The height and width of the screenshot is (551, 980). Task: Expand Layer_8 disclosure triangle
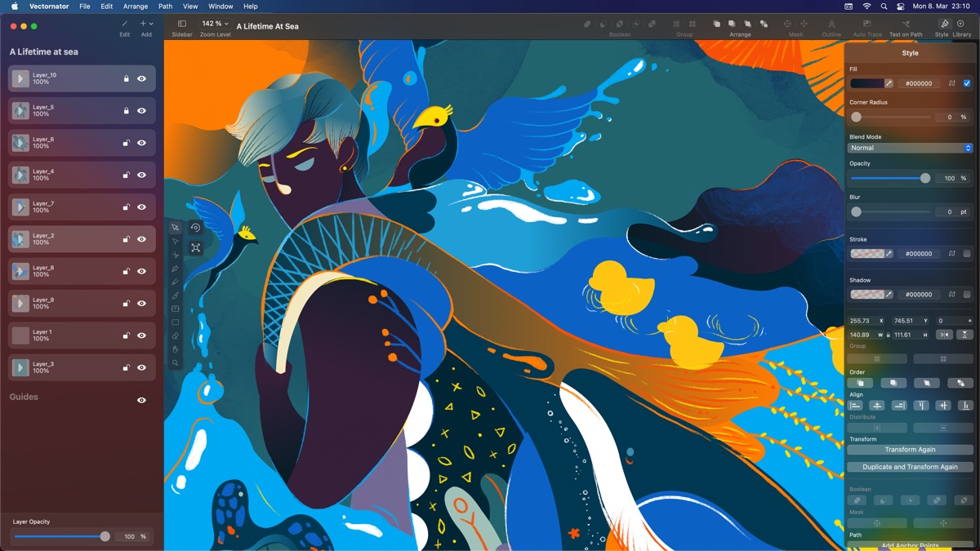[20, 271]
